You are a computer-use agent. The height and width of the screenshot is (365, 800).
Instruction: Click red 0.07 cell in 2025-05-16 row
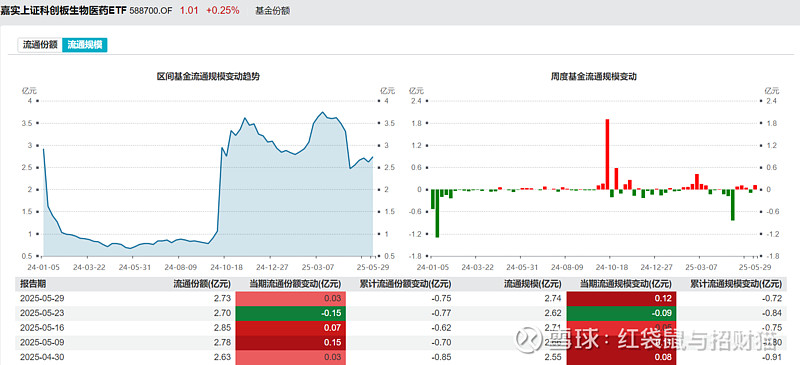[x=291, y=327]
